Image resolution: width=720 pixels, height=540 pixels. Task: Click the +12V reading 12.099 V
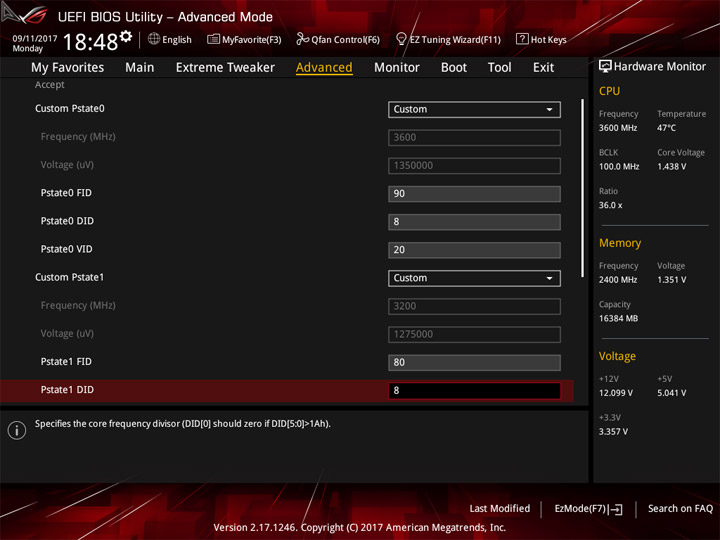[616, 393]
